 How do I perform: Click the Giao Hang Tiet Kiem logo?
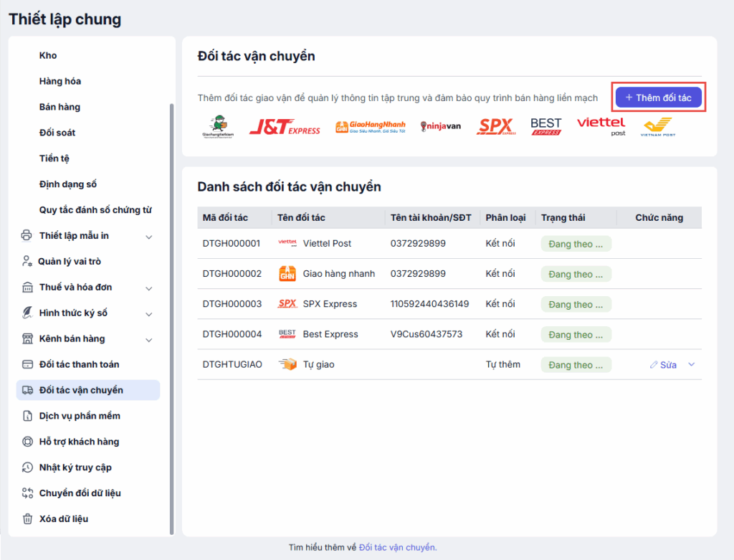[219, 128]
